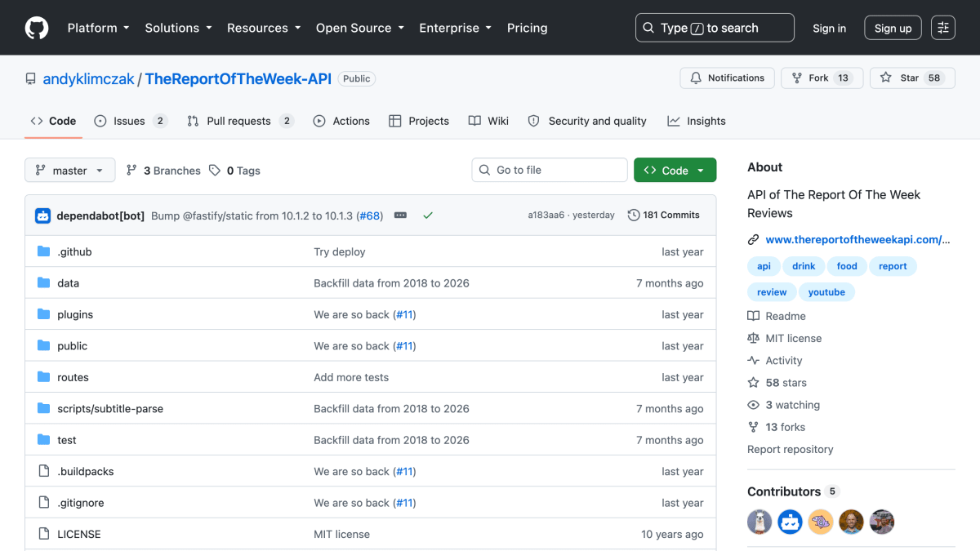Select the report topic tag
980x551 pixels.
click(x=893, y=266)
